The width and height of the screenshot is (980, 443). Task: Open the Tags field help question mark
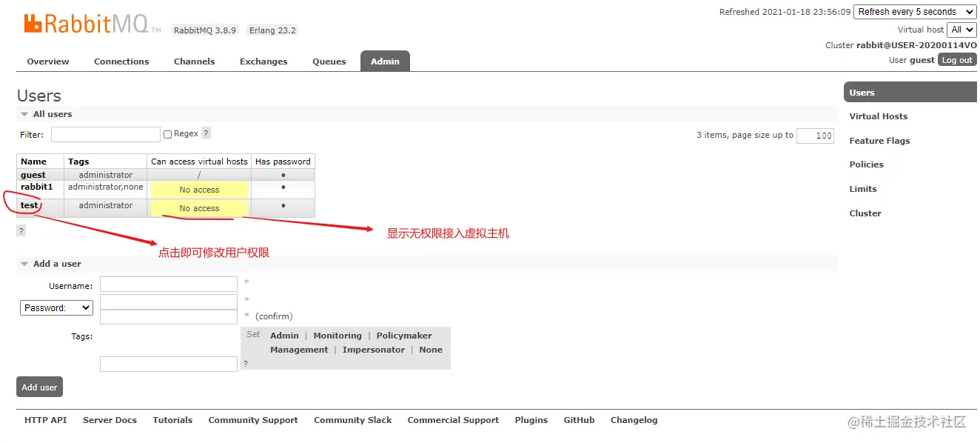246,364
